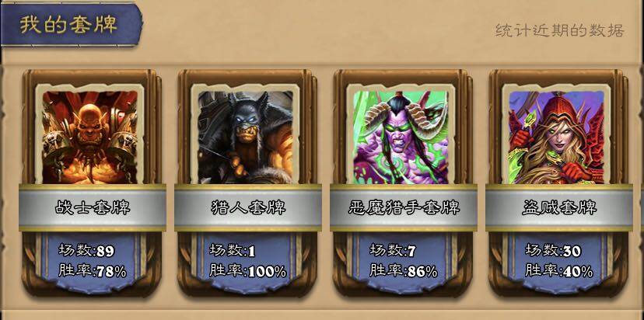View hunter deck 胜率:100% stat
The width and height of the screenshot is (644, 320).
pos(247,271)
